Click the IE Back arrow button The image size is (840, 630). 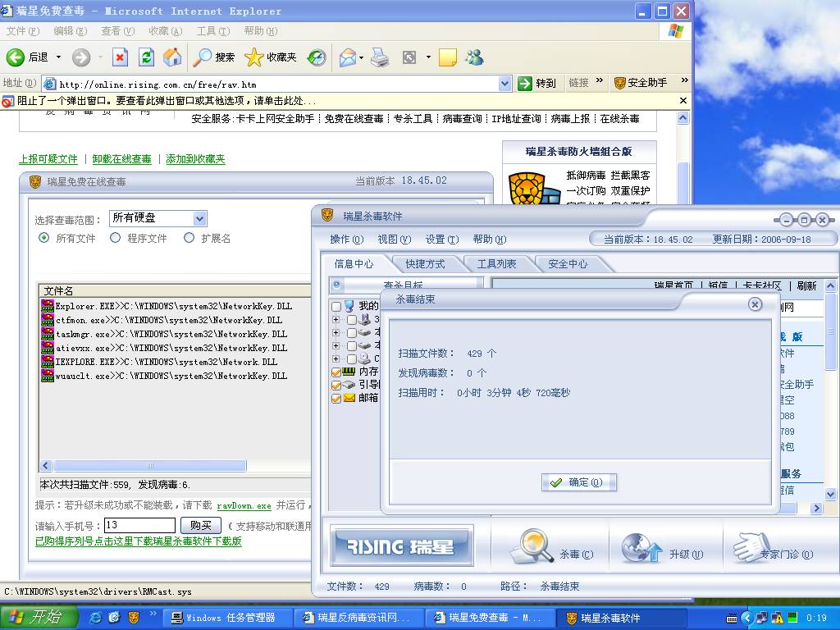pos(16,57)
